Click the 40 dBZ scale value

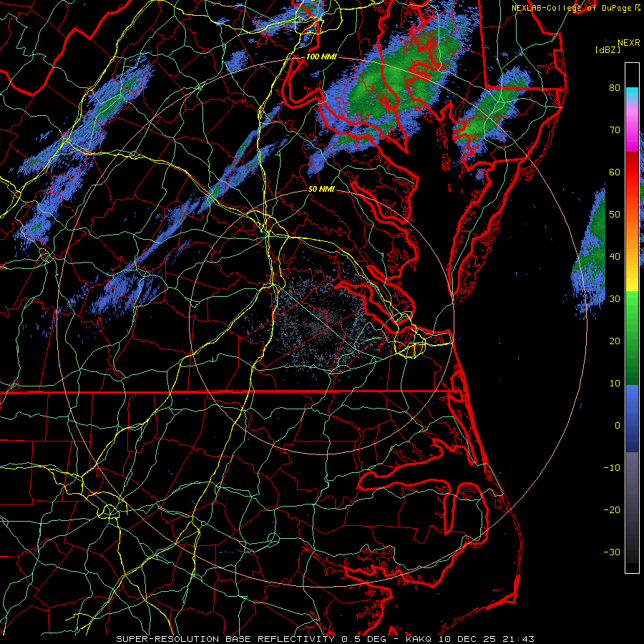pos(615,257)
